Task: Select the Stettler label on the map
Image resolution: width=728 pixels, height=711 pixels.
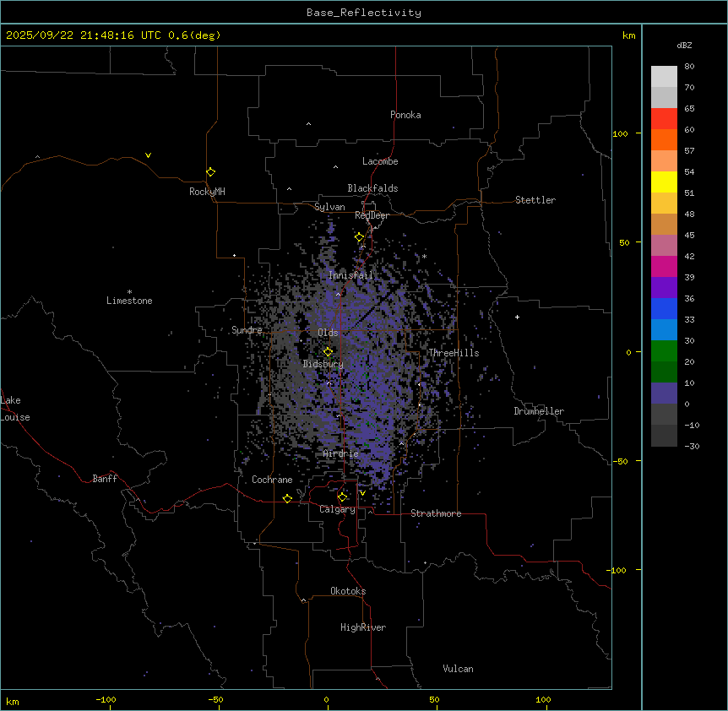Action: pyautogui.click(x=535, y=200)
